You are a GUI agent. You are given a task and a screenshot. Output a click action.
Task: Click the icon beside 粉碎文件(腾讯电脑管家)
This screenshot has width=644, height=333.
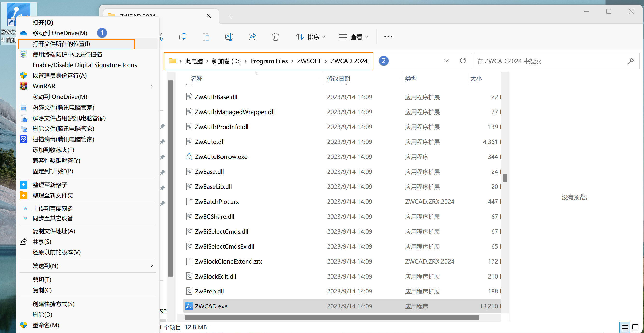(23, 108)
